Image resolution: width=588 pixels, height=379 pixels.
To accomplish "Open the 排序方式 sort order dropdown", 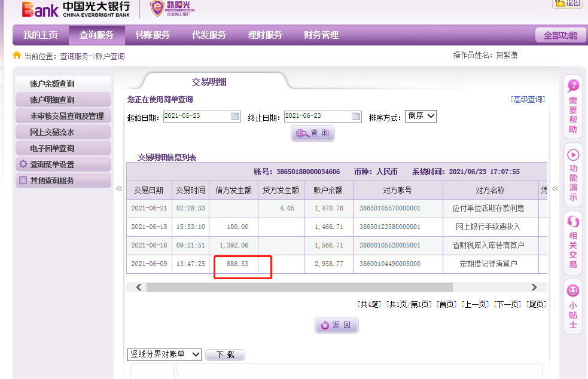I will tap(421, 116).
